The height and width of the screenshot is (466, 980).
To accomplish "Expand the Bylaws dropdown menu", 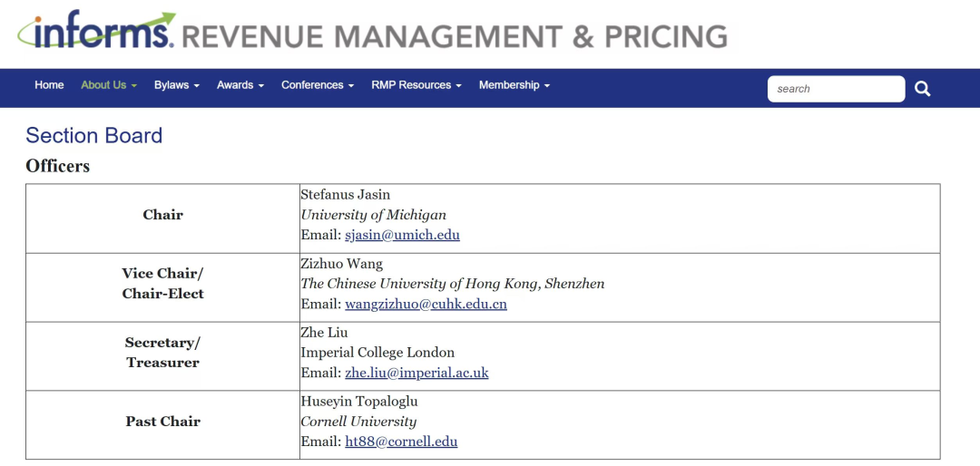I will (x=176, y=85).
